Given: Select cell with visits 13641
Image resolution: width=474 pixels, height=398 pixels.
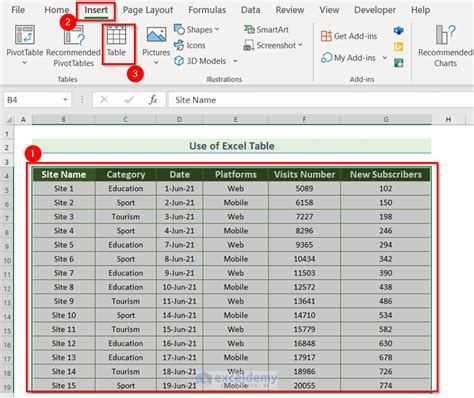Looking at the screenshot, I should [304, 301].
